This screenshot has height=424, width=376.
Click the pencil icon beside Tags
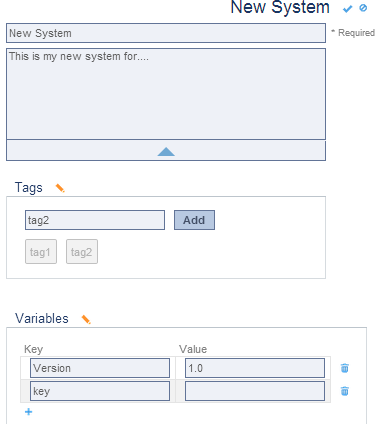coord(60,188)
